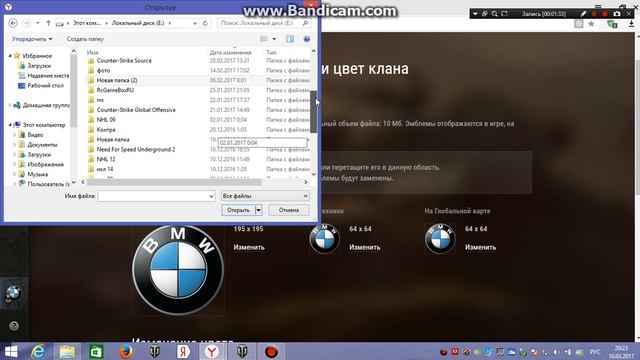Click the Имя файла text field
The height and width of the screenshot is (360, 640).
pos(153,196)
